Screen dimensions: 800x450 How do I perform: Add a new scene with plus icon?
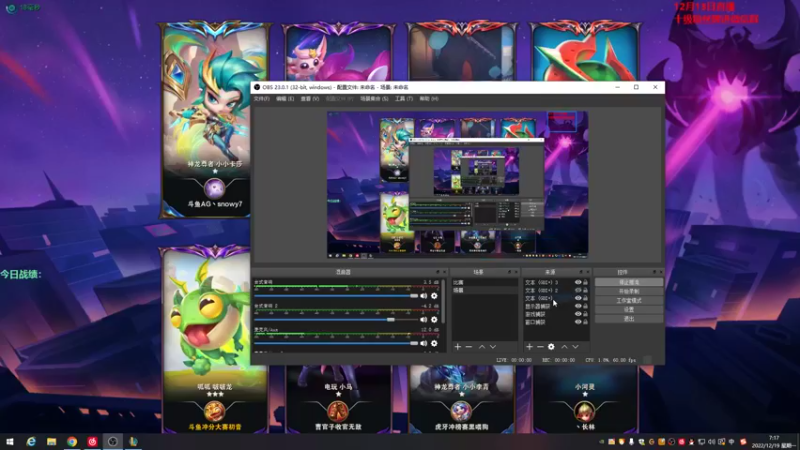[x=458, y=347]
